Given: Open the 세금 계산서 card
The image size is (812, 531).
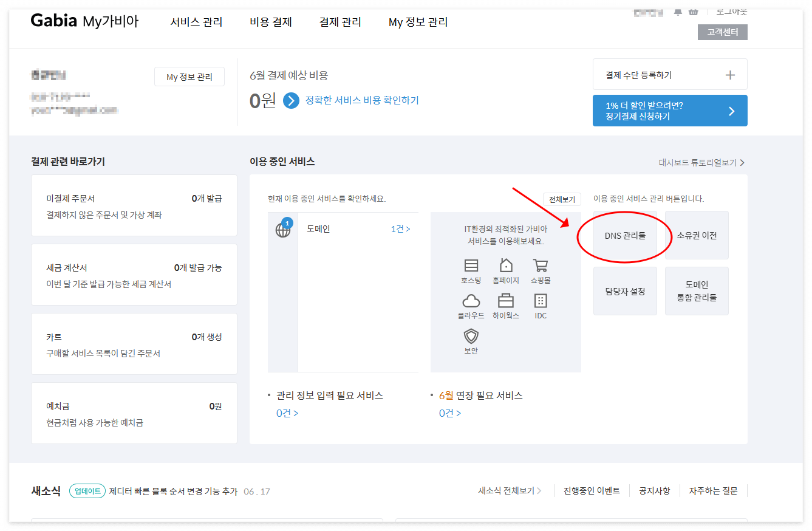Looking at the screenshot, I should coord(134,275).
